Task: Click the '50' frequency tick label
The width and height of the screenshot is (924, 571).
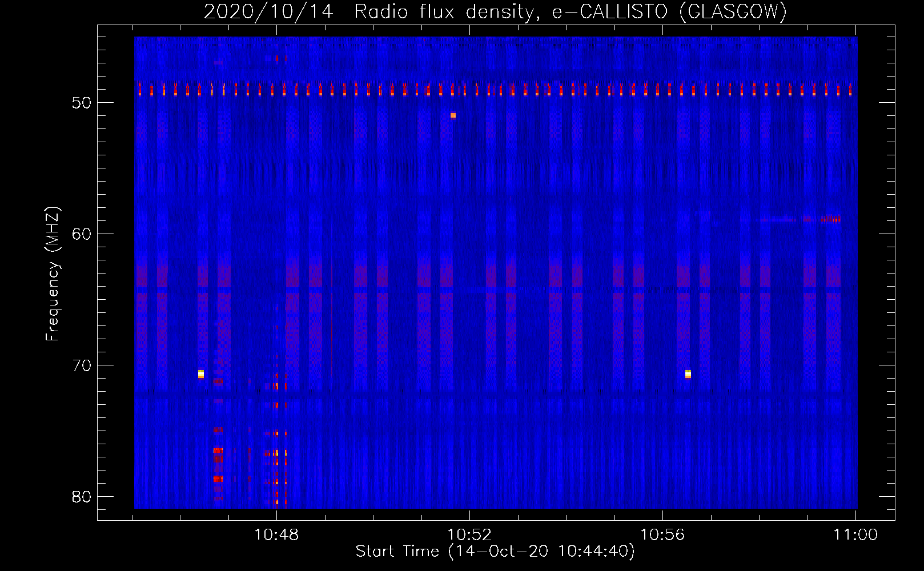Action: pyautogui.click(x=82, y=103)
